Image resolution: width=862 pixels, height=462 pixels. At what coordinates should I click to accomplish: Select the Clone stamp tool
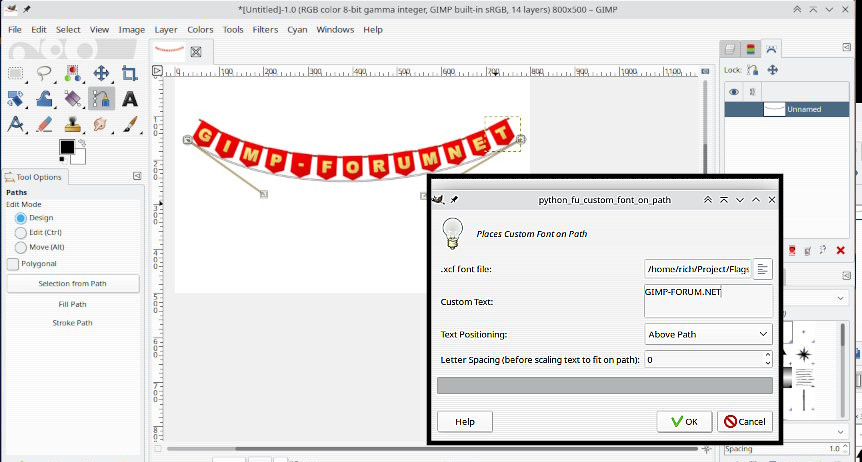tap(73, 124)
